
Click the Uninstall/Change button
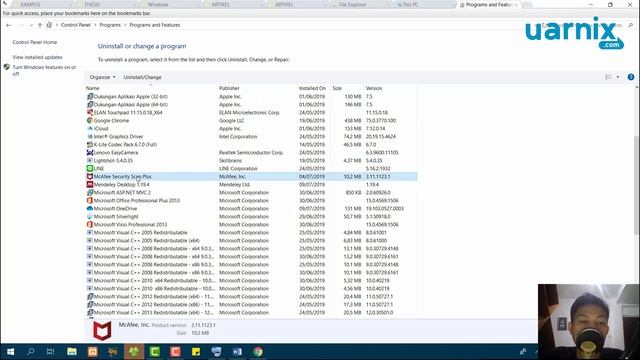pos(142,77)
